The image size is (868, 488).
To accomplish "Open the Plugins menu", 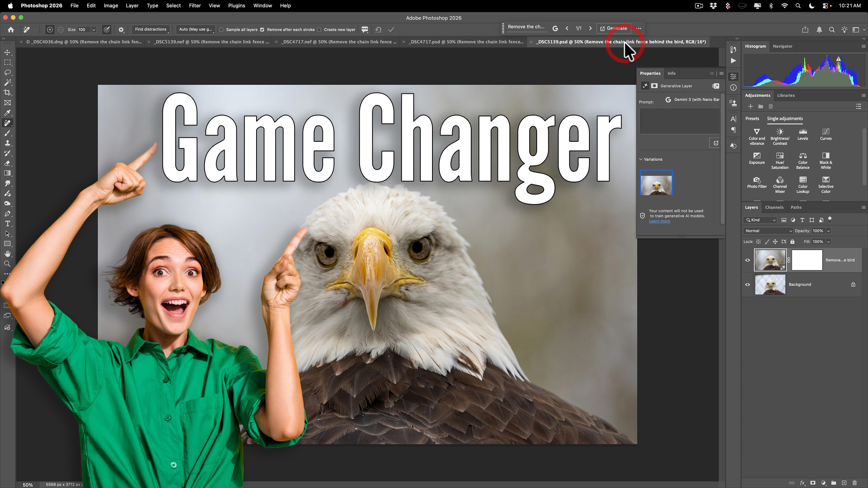I will pyautogui.click(x=236, y=5).
